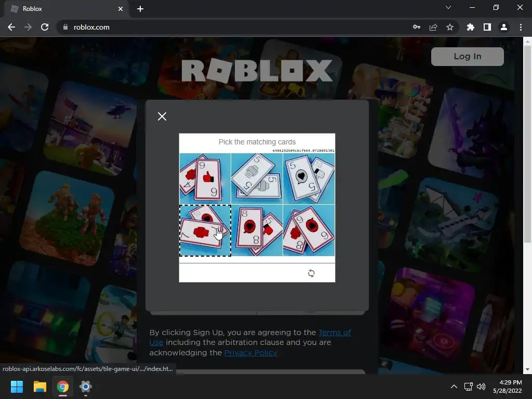Viewport: 532px width, 399px height.
Task: Open the Privacy Policy link
Action: pos(250,353)
